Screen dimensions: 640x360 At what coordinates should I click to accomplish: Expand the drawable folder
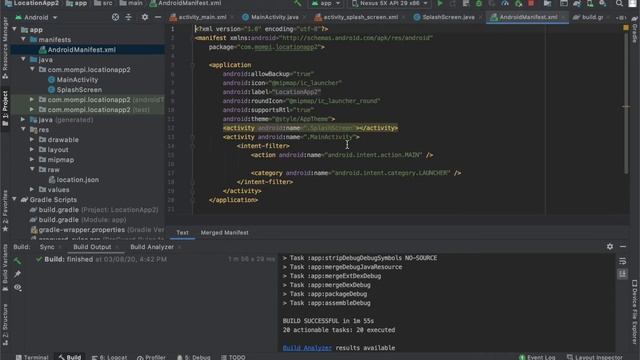pyautogui.click(x=32, y=140)
